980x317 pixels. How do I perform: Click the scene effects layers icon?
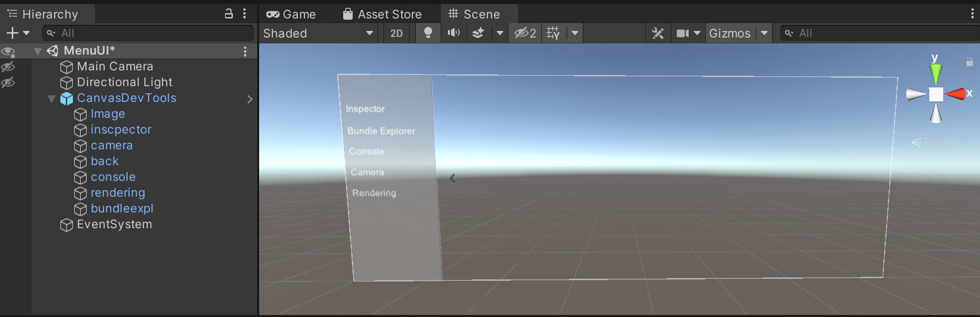479,33
